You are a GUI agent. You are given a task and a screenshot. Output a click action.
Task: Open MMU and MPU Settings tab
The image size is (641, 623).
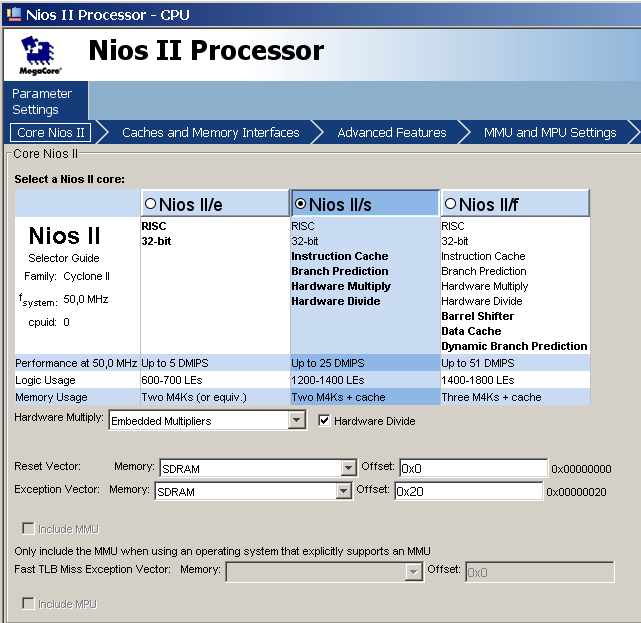tap(550, 132)
